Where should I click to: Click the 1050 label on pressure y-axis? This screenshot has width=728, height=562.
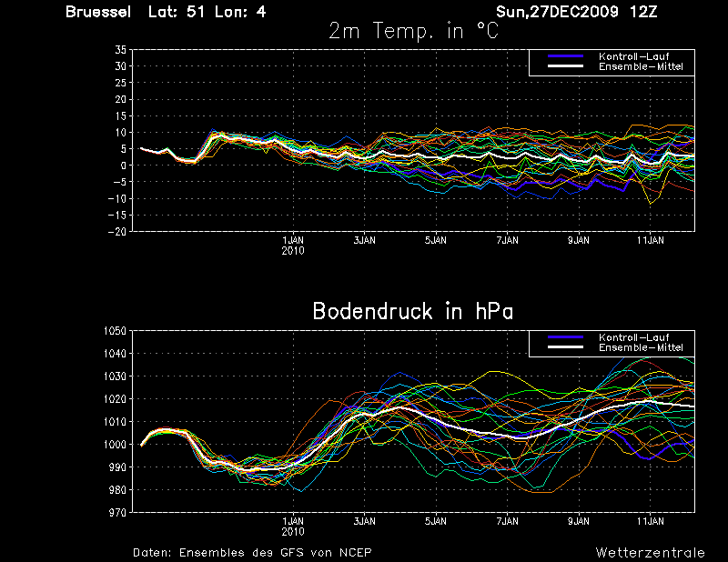(x=115, y=331)
